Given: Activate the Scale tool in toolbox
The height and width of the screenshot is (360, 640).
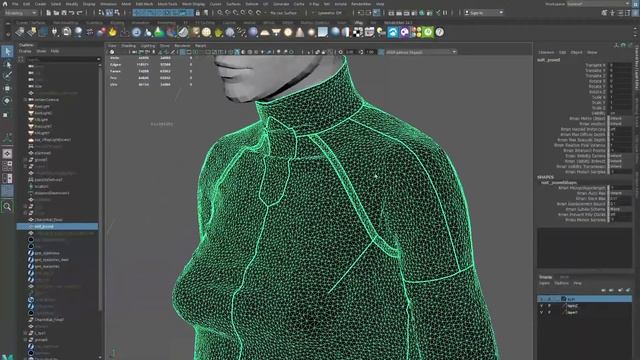Looking at the screenshot, I should pos(6,115).
